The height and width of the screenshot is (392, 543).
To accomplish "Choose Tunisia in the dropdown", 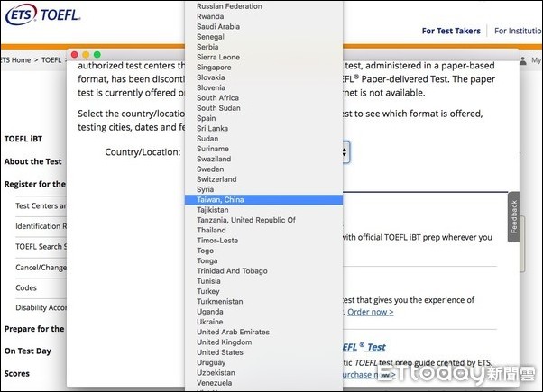I will (208, 281).
